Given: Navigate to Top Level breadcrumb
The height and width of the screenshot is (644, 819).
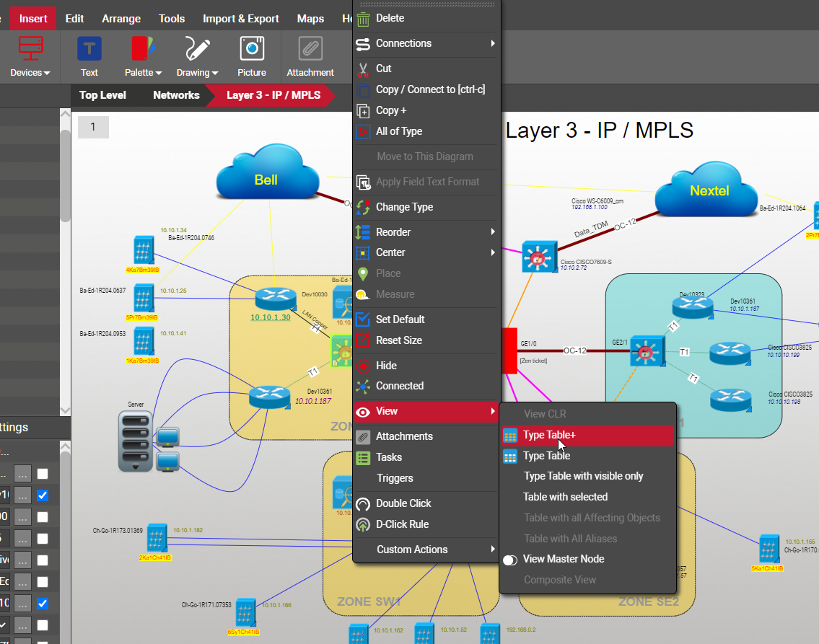Looking at the screenshot, I should click(102, 95).
